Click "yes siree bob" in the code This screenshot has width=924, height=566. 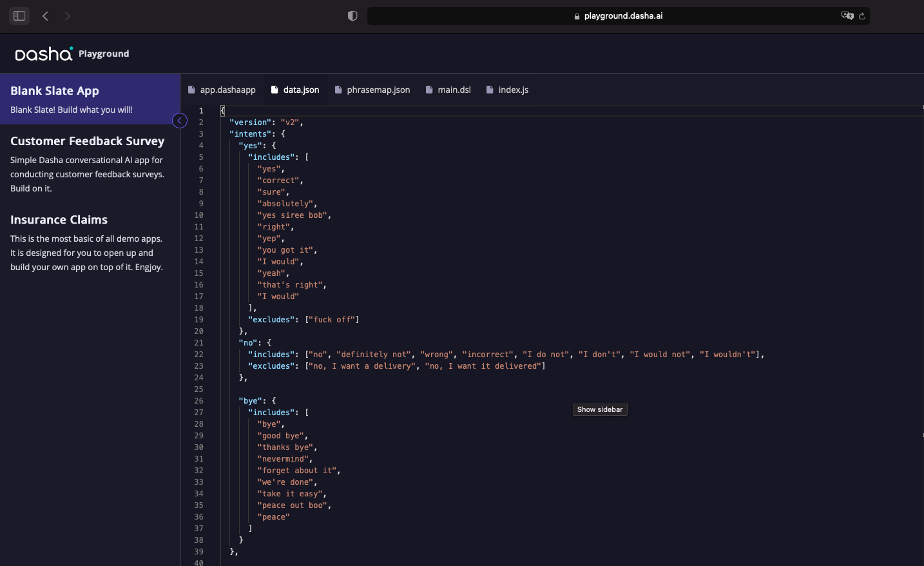tap(292, 215)
